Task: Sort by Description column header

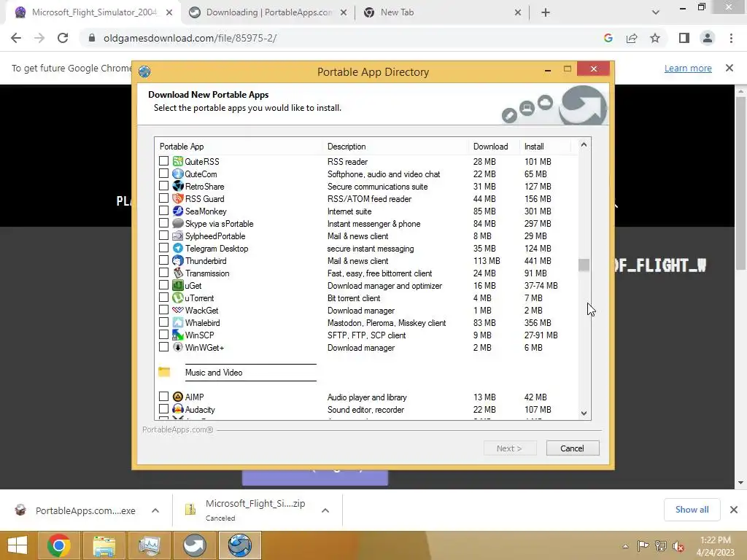Action: click(x=395, y=146)
